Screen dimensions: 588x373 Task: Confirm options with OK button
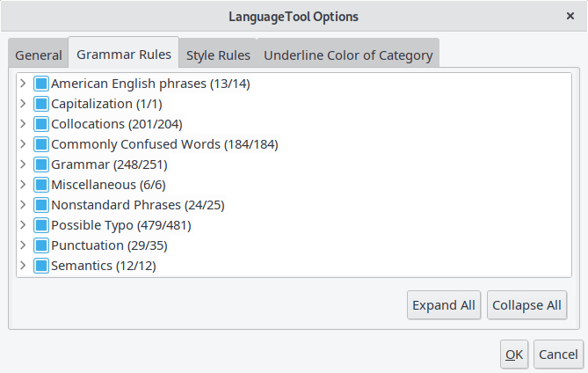(x=514, y=355)
